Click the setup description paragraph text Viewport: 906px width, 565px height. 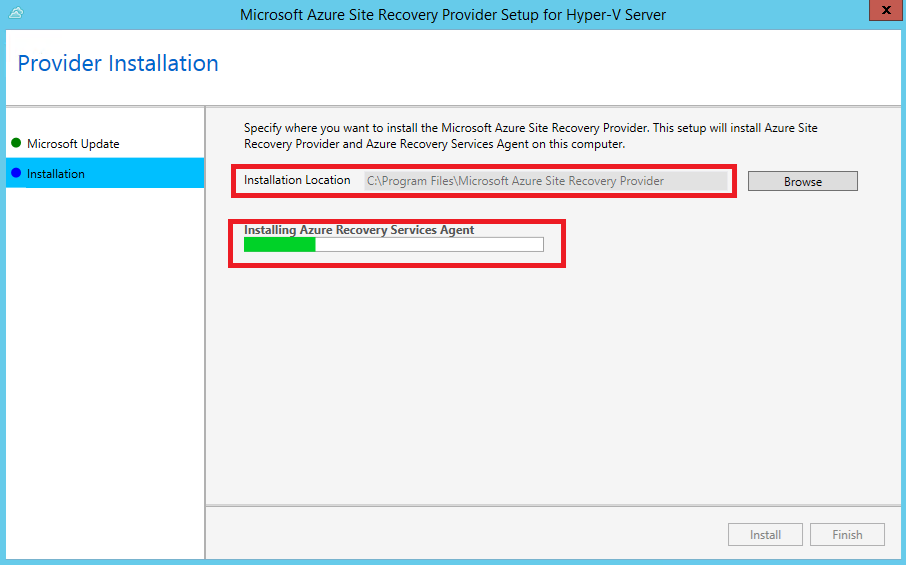530,136
